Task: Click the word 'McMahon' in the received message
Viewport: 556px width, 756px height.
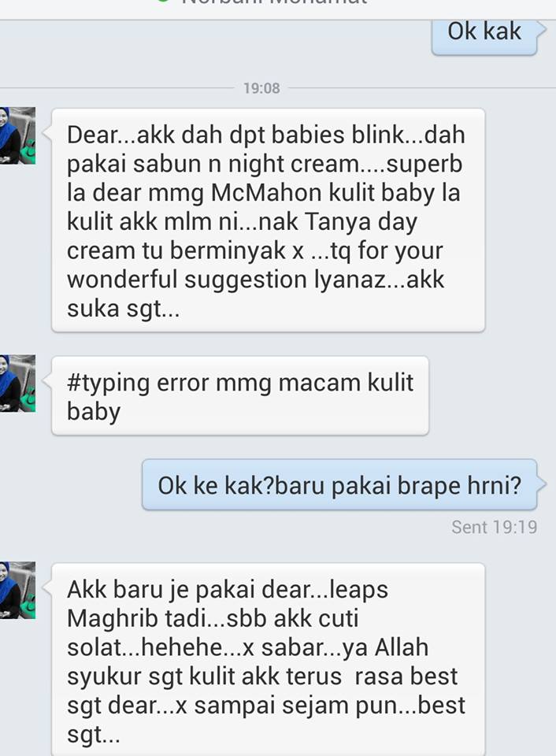Action: click(x=266, y=193)
